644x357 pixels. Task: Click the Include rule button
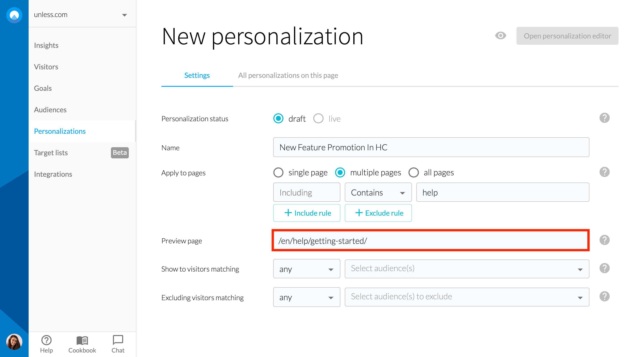point(307,213)
